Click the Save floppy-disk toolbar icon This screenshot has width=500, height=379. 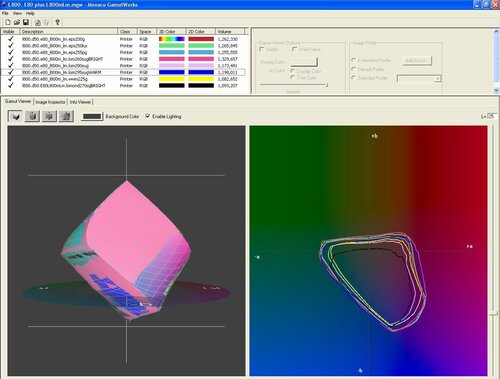point(26,22)
